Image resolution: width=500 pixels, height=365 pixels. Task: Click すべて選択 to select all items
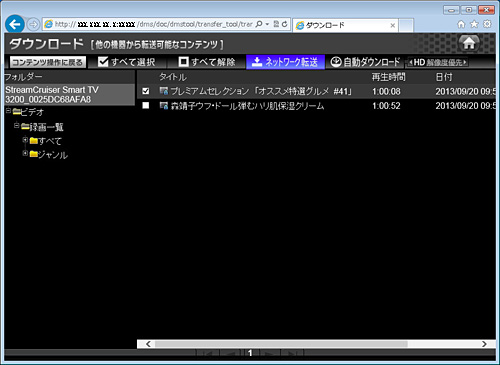coord(127,62)
